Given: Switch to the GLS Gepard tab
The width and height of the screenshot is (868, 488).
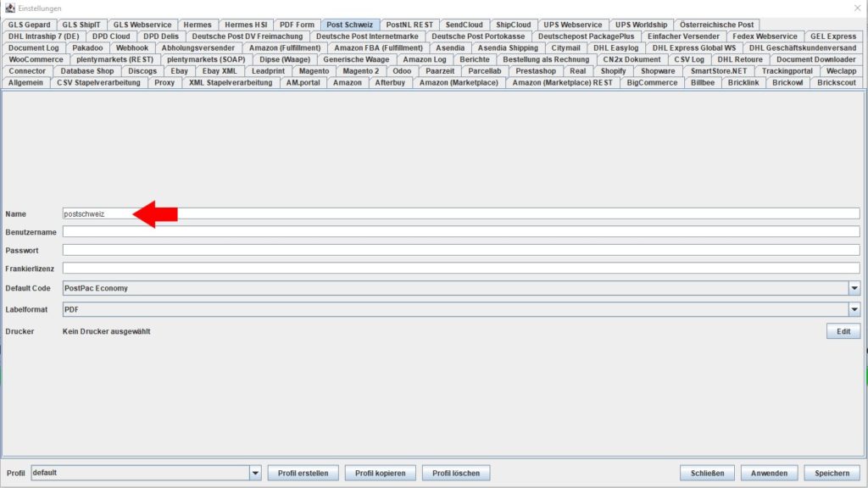Looking at the screenshot, I should (29, 25).
